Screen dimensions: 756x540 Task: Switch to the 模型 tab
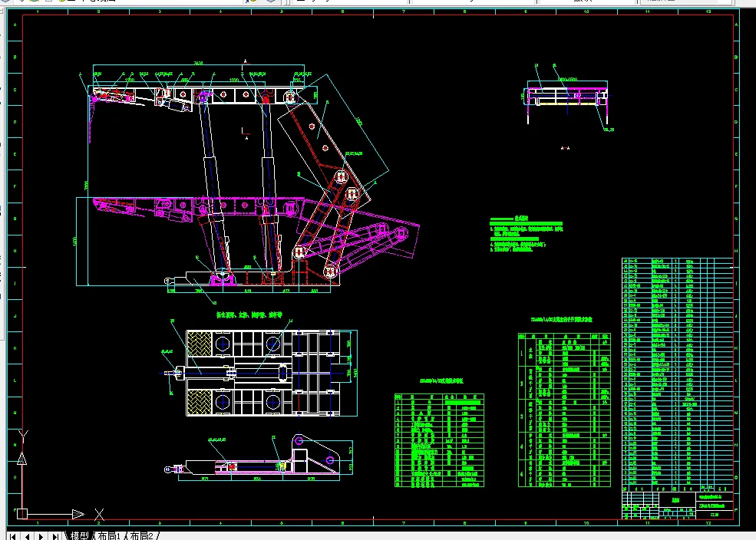coord(80,535)
